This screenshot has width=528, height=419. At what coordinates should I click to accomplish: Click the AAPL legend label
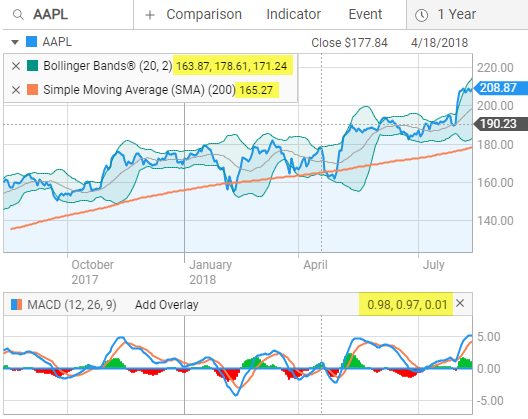57,42
